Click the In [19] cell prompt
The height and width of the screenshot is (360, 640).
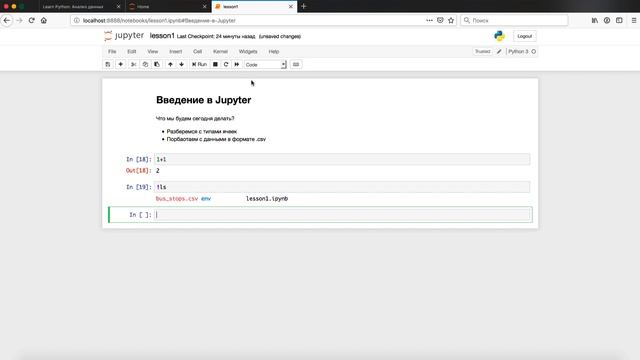tap(139, 187)
